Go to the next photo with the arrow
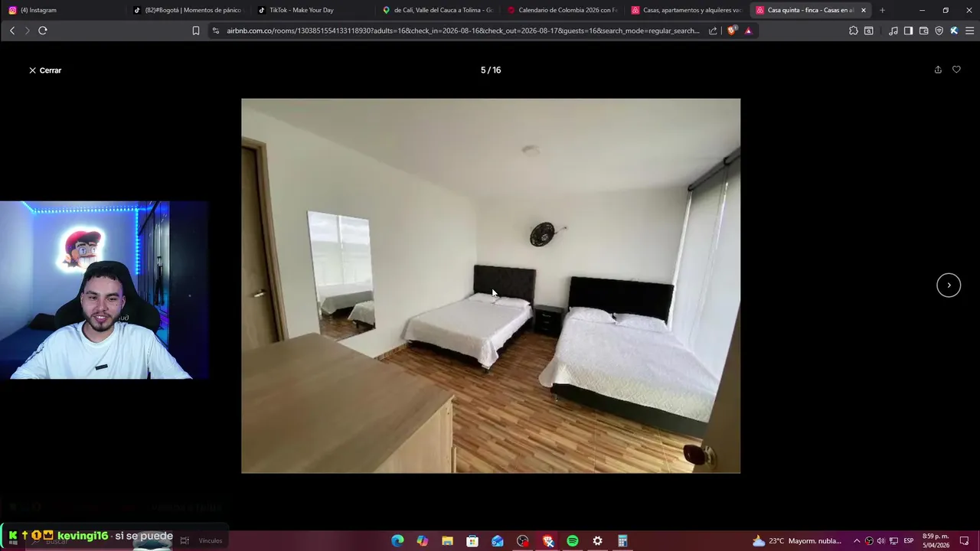 coord(949,285)
